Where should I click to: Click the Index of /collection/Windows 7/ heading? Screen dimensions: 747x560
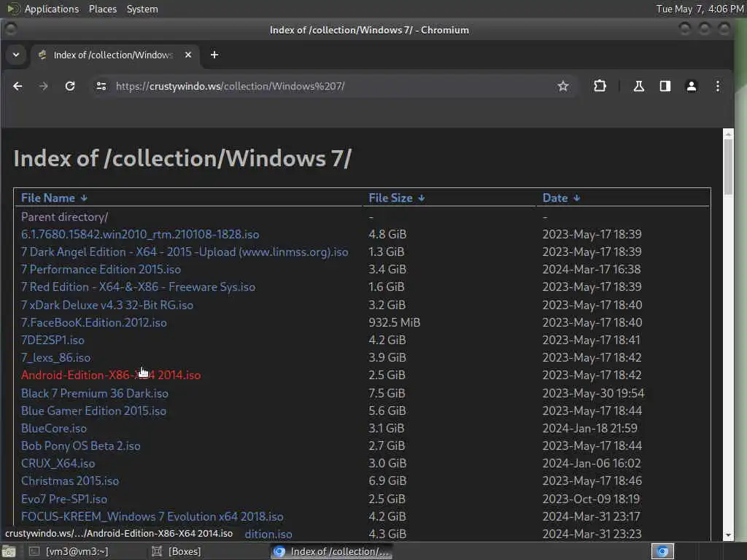pyautogui.click(x=182, y=158)
